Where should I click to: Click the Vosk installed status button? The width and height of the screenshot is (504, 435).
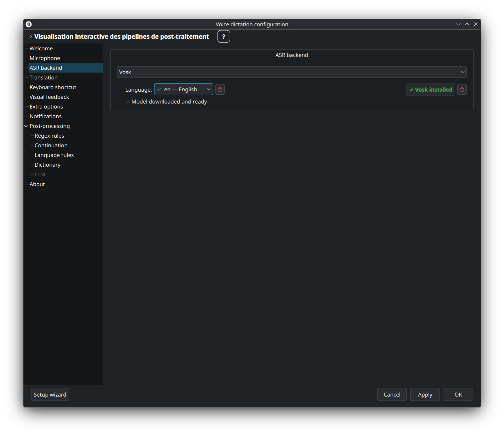tap(430, 89)
